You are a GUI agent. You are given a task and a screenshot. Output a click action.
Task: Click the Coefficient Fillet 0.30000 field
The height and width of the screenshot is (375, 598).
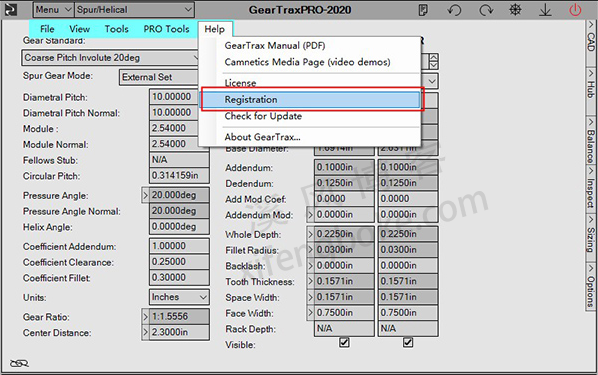tap(179, 277)
